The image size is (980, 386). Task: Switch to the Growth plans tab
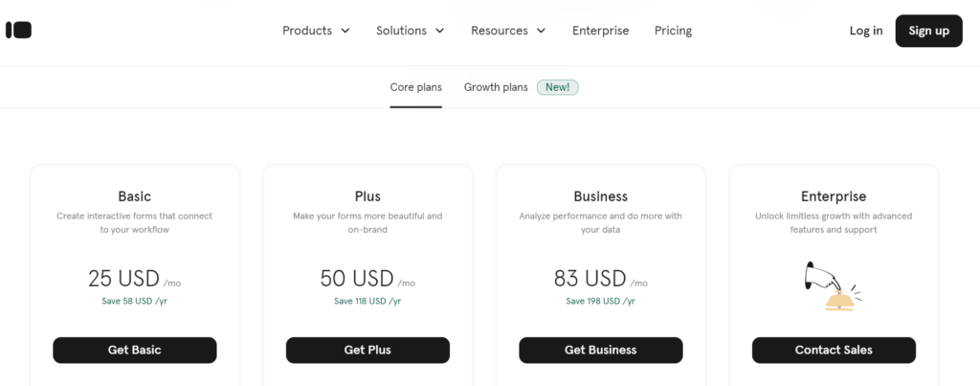point(496,87)
